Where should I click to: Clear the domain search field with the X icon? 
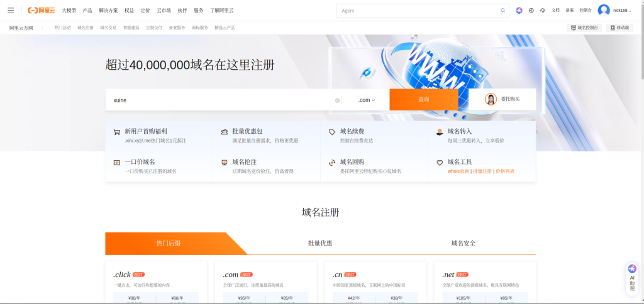[x=337, y=100]
